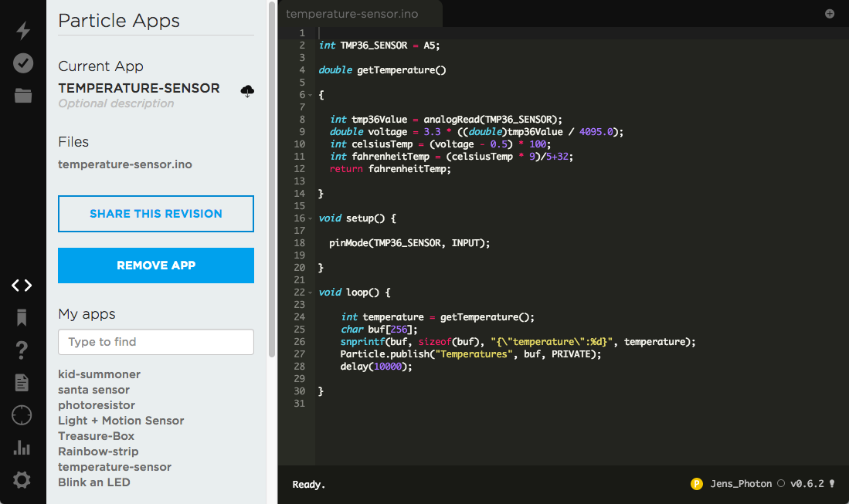This screenshot has height=504, width=849.
Task: Collapse the setup() fold at line 16
Action: [311, 218]
